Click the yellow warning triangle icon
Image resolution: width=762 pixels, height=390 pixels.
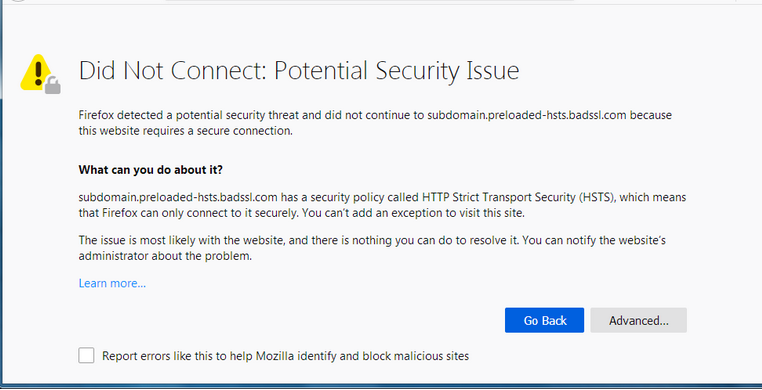tap(37, 72)
